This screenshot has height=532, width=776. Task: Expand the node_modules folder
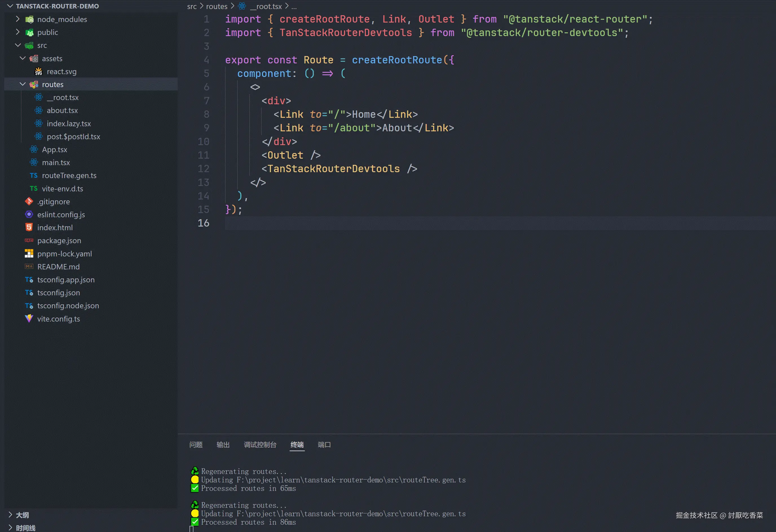click(x=18, y=19)
